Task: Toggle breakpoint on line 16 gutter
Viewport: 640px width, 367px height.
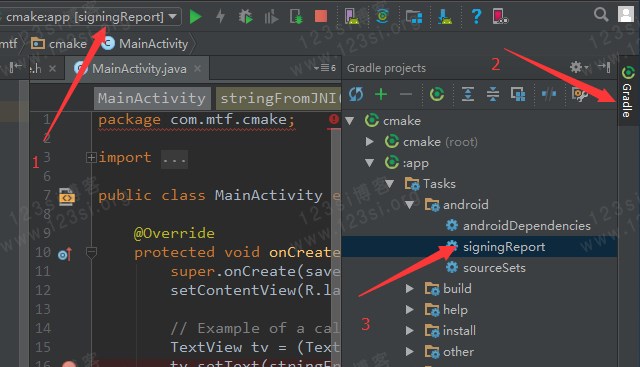Action: pos(69,363)
